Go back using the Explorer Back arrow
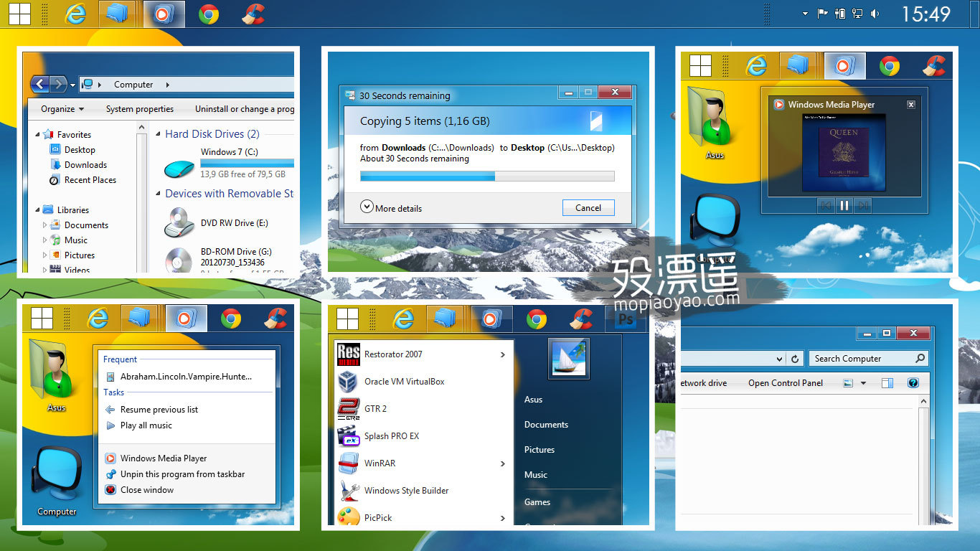This screenshot has width=980, height=551. pos(41,85)
